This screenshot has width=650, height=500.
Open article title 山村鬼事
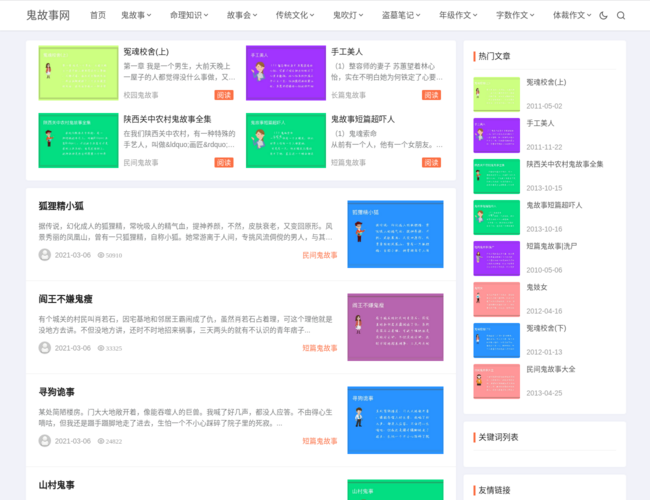[x=57, y=485]
